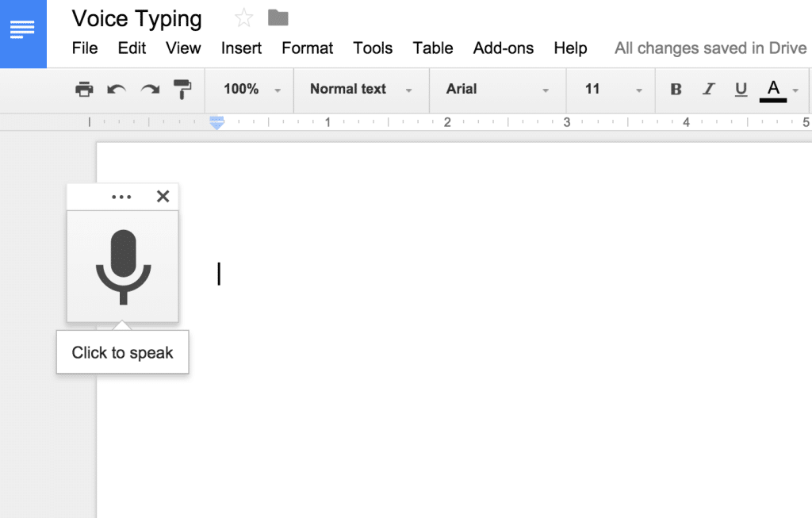Open the Tools menu
812x518 pixels.
[x=373, y=48]
